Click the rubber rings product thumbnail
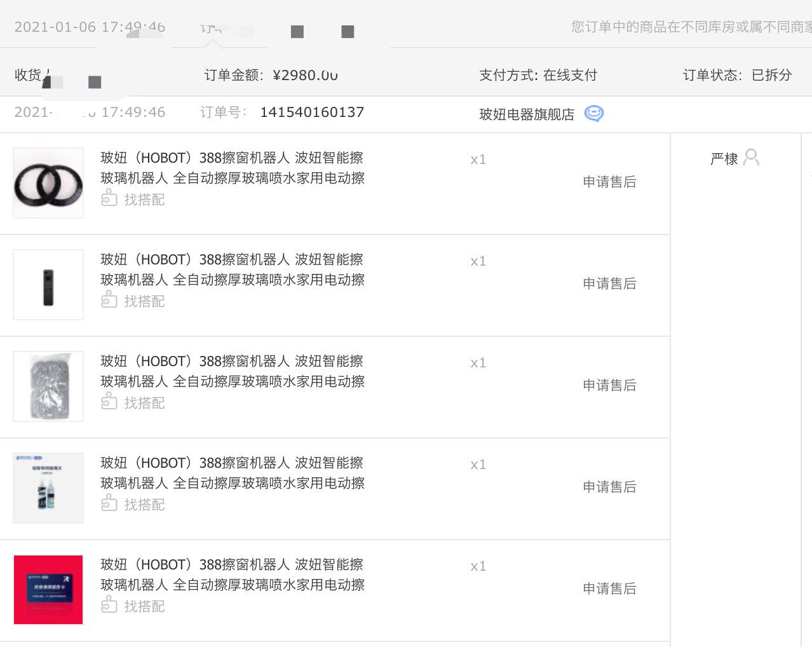The width and height of the screenshot is (812, 647). pyautogui.click(x=48, y=183)
